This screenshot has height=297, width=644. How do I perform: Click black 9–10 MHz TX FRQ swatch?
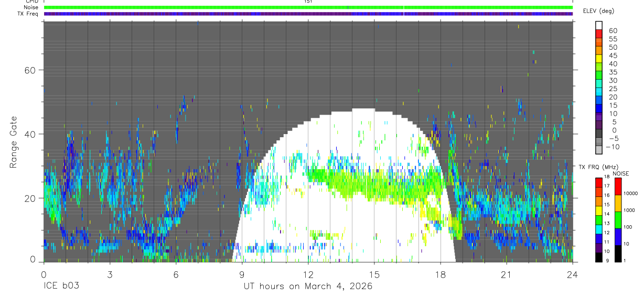599,256
